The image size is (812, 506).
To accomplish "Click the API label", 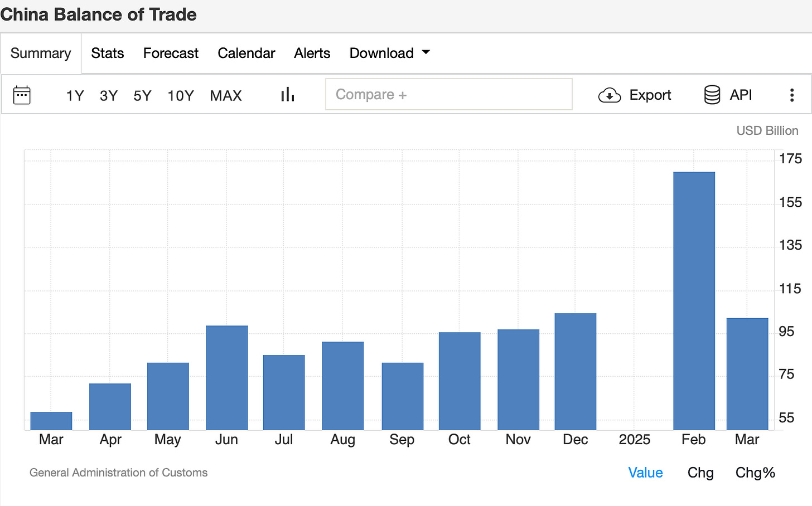I will click(x=741, y=95).
